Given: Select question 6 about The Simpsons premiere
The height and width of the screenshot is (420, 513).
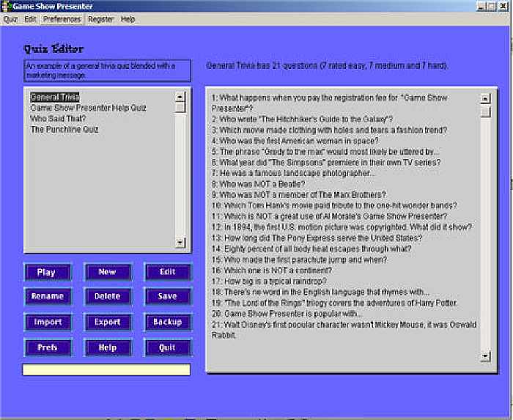Looking at the screenshot, I should tap(326, 162).
